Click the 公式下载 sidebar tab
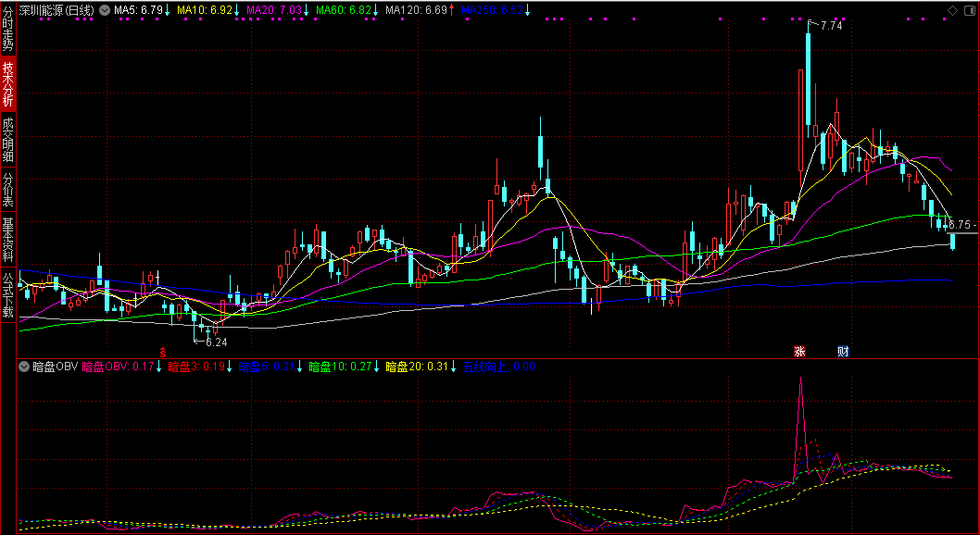The height and width of the screenshot is (535, 980). 8,294
